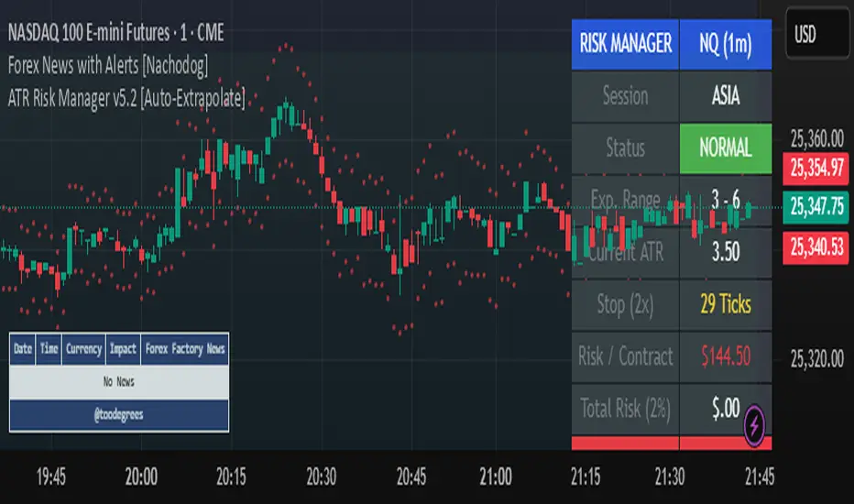Image resolution: width=854 pixels, height=504 pixels.
Task: Click the NQ (1m) header cell
Action: tap(726, 44)
